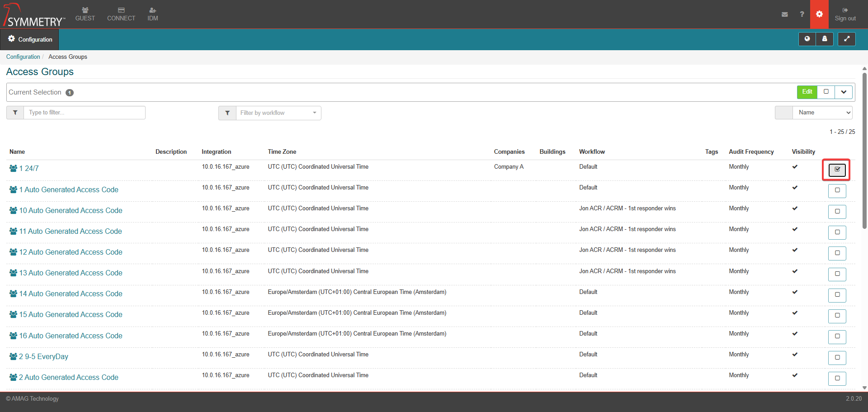Click the globe icon button
Screen dimensions: 868x412
pos(807,39)
